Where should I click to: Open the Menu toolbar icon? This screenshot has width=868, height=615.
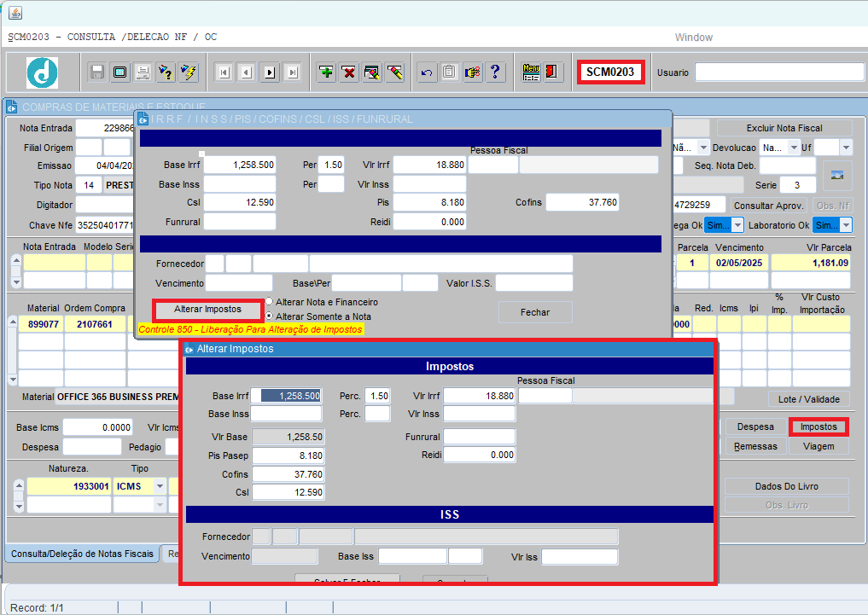click(531, 72)
